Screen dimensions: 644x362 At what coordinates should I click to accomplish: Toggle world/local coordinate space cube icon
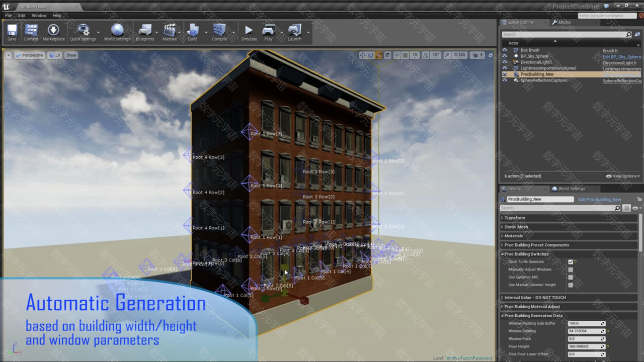pos(388,55)
